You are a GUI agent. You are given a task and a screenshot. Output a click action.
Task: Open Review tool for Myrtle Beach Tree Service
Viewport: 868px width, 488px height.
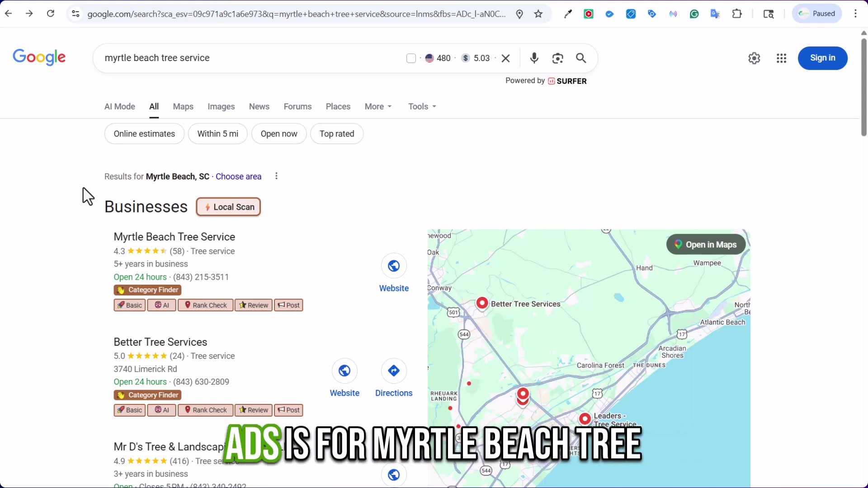tap(254, 305)
